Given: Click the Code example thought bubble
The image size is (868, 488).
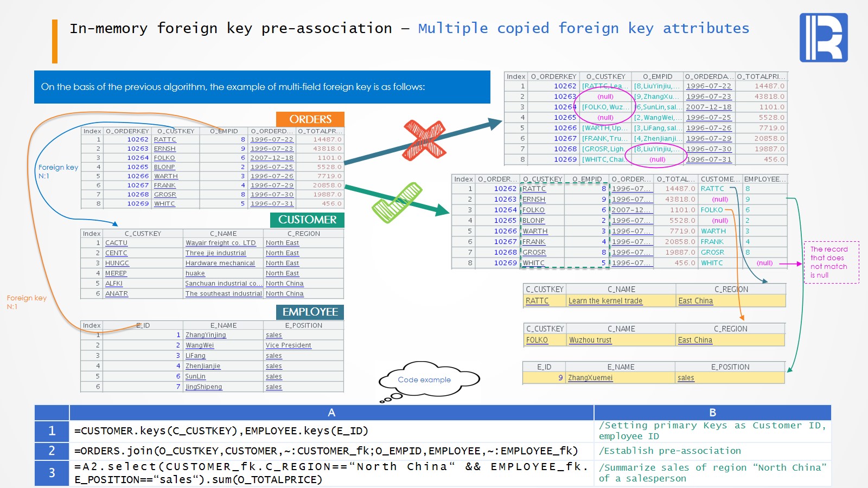Looking at the screenshot, I should point(424,380).
